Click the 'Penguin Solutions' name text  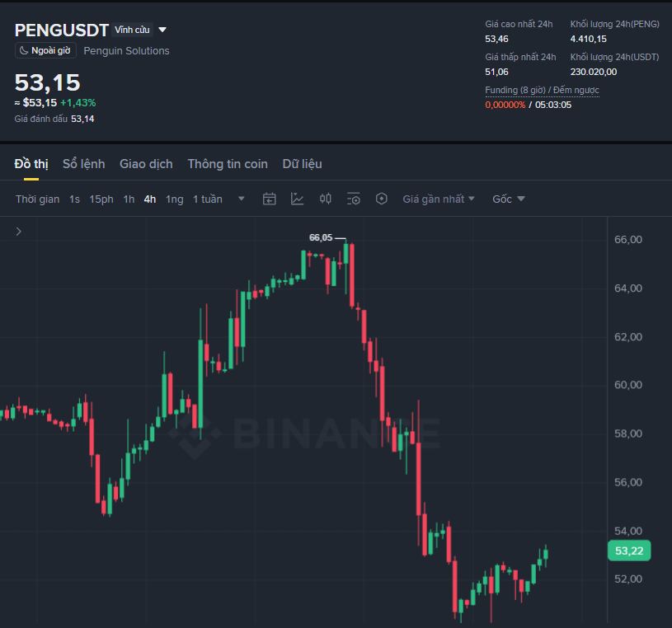tap(126, 51)
